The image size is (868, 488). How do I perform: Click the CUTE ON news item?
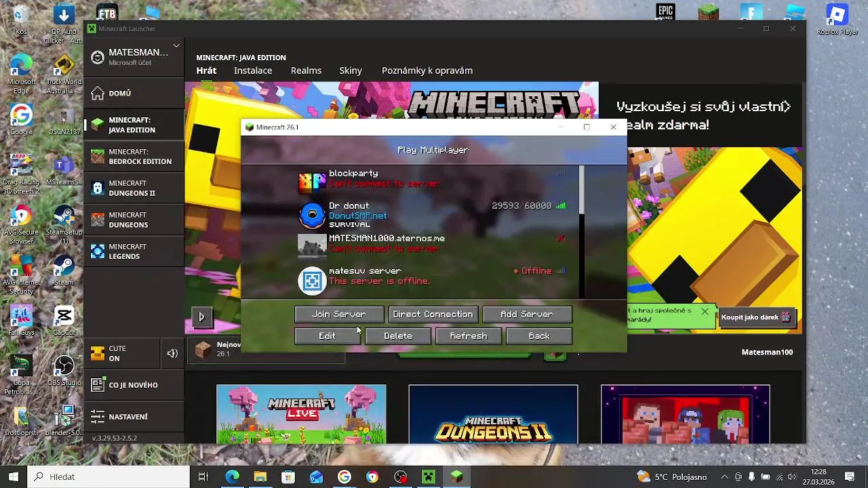tap(122, 353)
